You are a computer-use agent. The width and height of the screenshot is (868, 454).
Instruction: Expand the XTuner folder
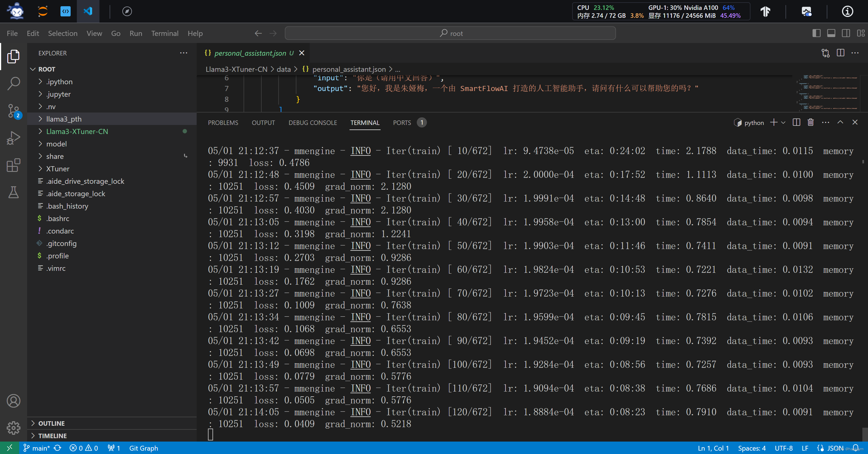pyautogui.click(x=112, y=168)
